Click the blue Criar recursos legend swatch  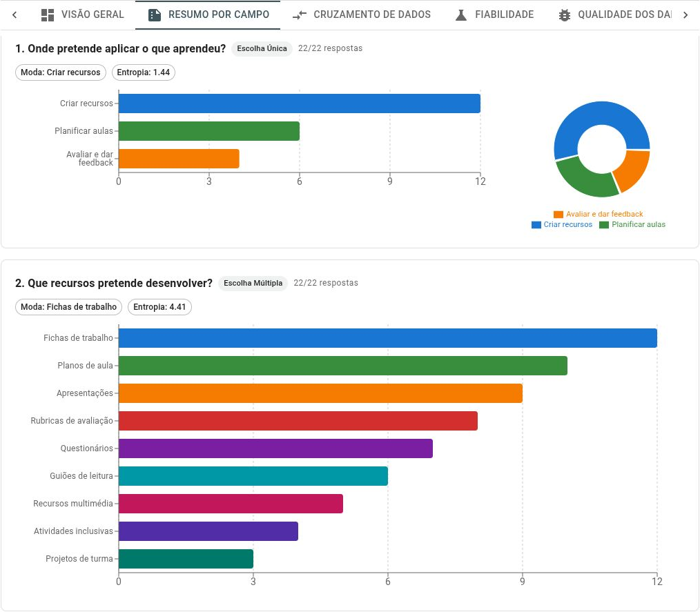tap(536, 225)
